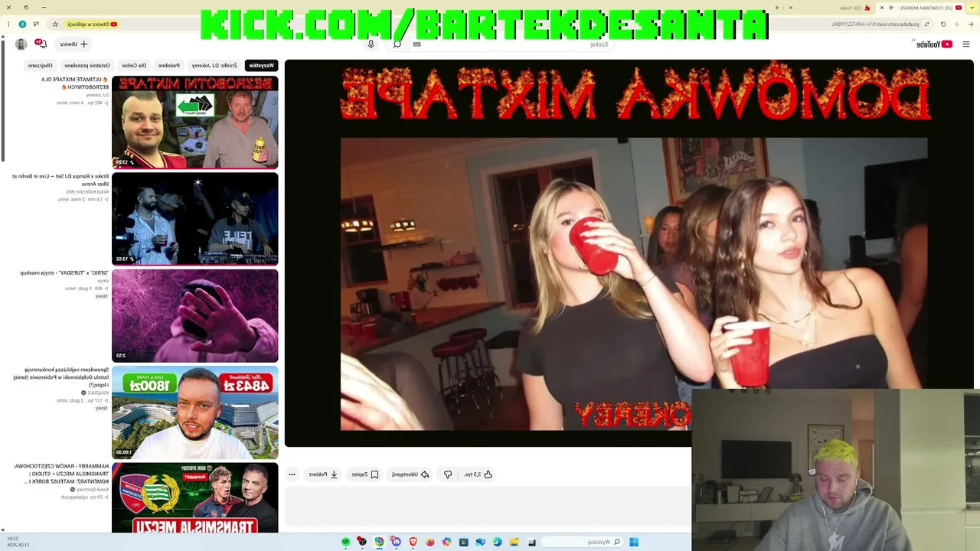This screenshot has width=980, height=551.
Task: Open the Windows Start menu
Action: (x=634, y=543)
